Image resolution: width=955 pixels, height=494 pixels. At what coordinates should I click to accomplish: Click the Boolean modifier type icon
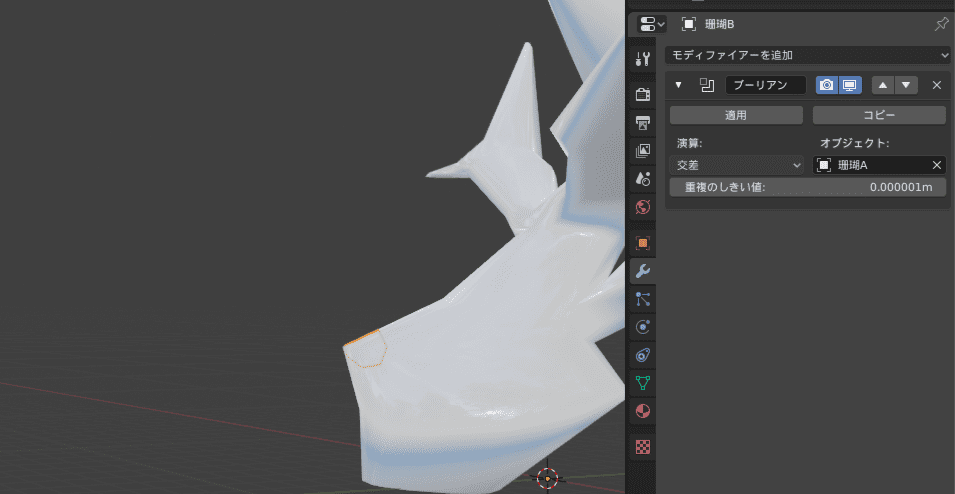(707, 85)
